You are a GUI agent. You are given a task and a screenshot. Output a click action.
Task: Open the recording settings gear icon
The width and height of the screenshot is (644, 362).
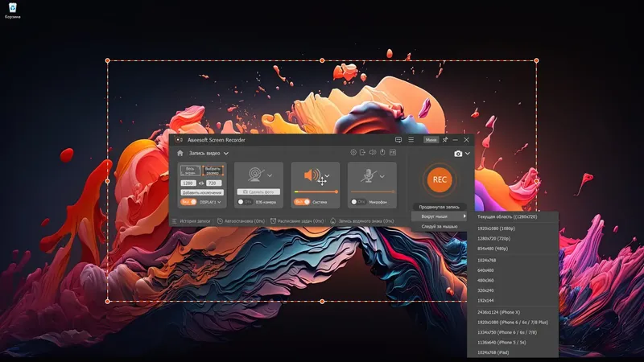[353, 152]
